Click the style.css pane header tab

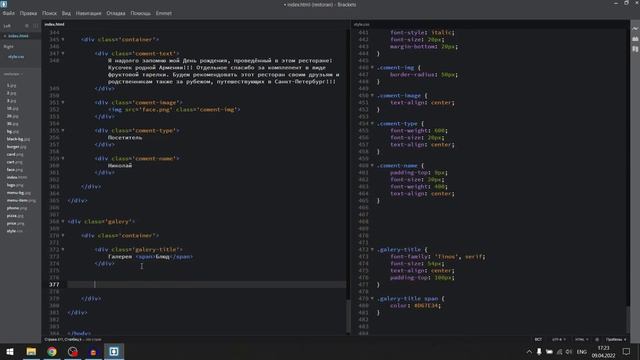(362, 24)
